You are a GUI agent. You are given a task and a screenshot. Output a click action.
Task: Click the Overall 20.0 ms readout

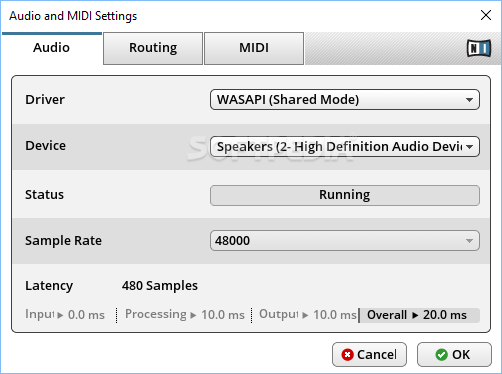pyautogui.click(x=420, y=315)
